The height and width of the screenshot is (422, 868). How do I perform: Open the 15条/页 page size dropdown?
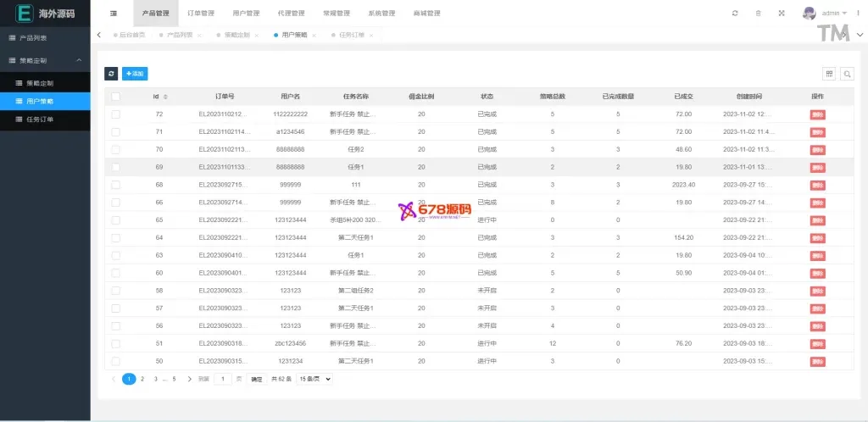(x=314, y=380)
